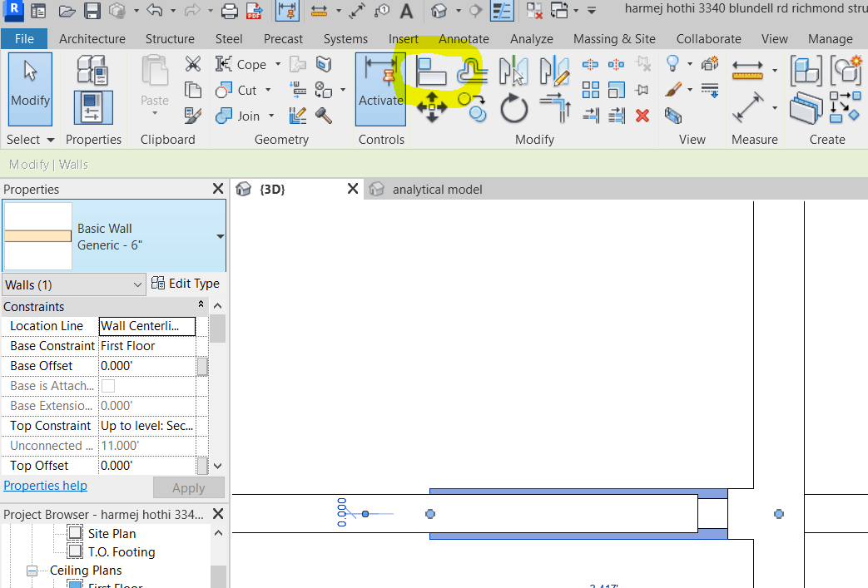Enable the Base is Attached checkbox
This screenshot has width=868, height=588.
(x=107, y=385)
